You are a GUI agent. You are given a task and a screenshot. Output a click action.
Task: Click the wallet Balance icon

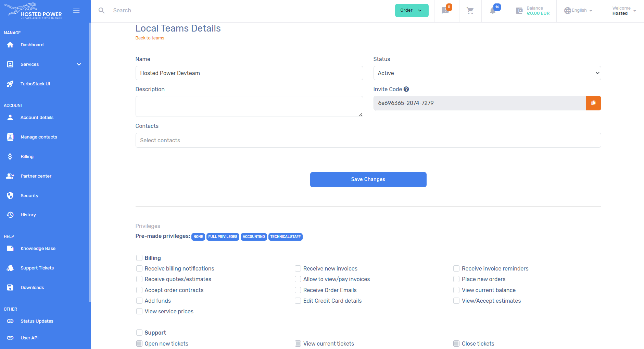(519, 11)
